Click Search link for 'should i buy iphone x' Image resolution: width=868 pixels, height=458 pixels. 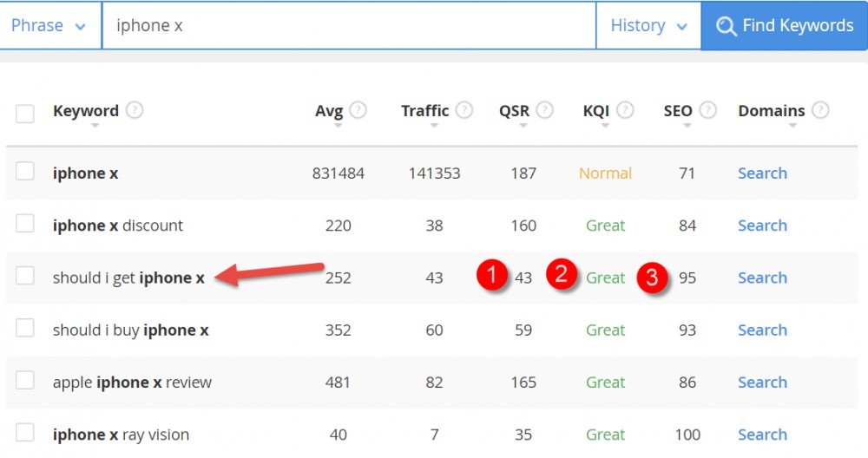click(x=762, y=330)
